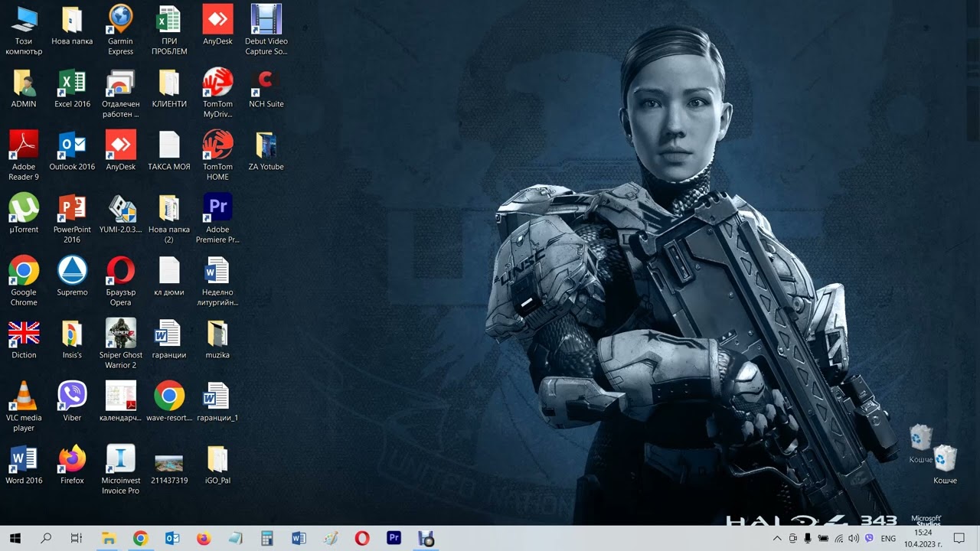Open the Action Center notifications

coord(959,538)
